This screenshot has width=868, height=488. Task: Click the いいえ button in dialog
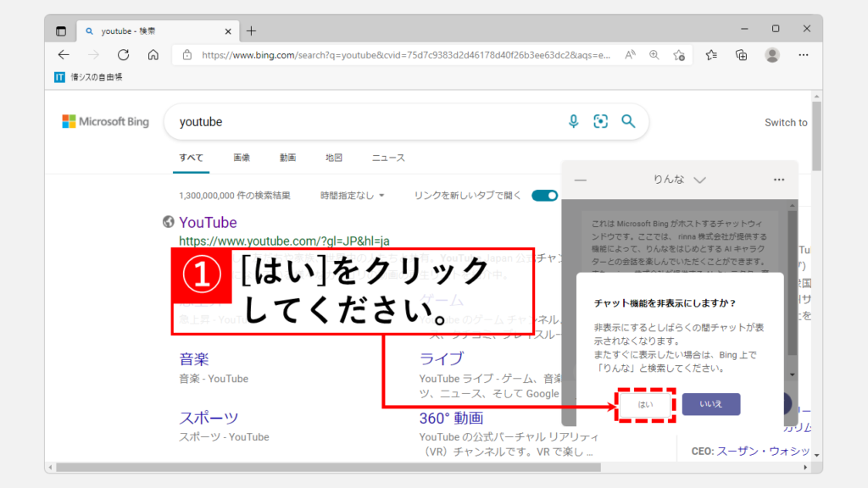tap(710, 404)
